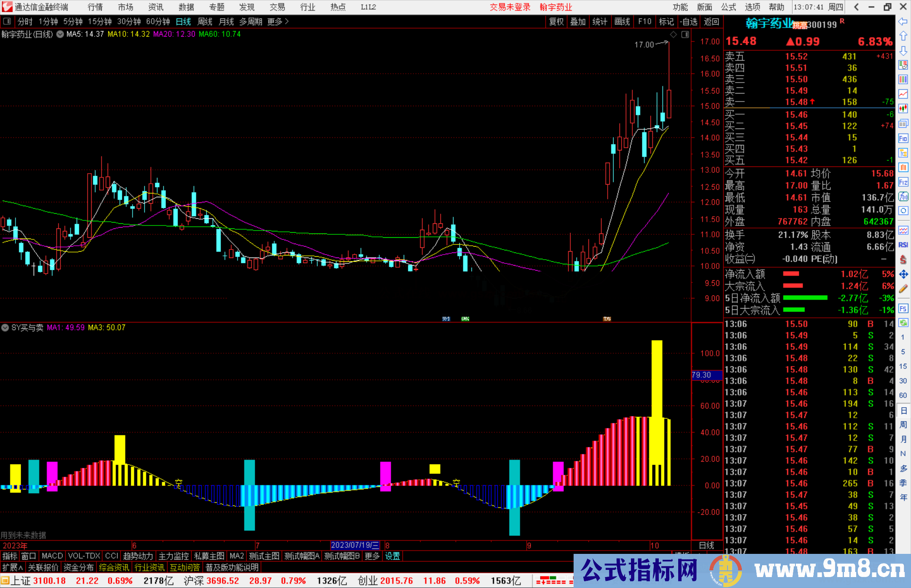Click the 复权 button

pyautogui.click(x=556, y=21)
